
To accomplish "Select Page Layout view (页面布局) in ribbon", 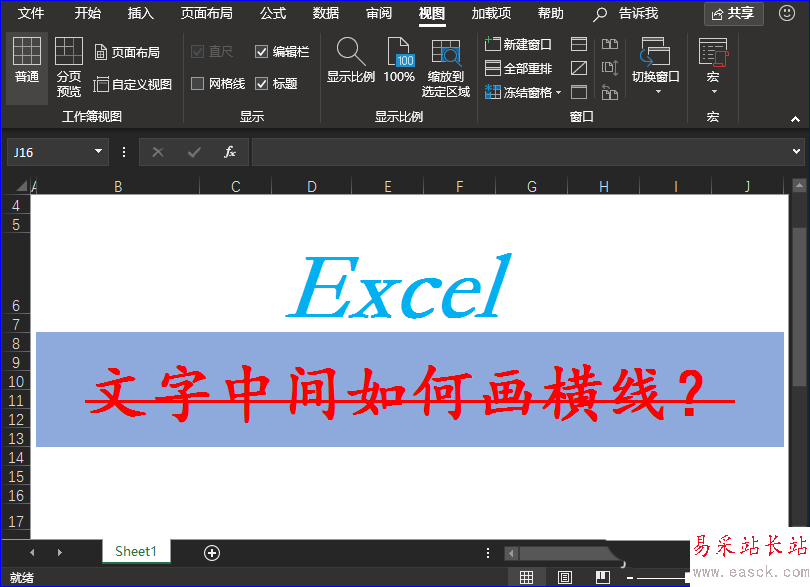I will (x=127, y=52).
